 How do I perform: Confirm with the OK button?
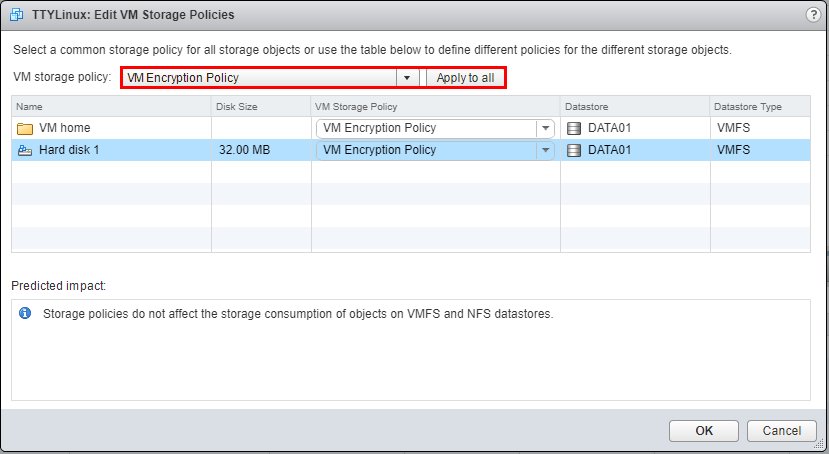pyautogui.click(x=704, y=430)
